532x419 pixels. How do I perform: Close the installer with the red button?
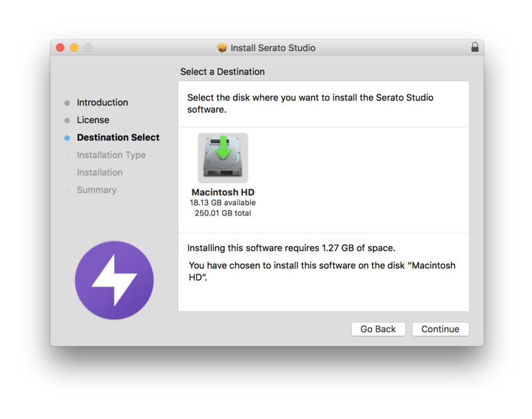coord(60,48)
